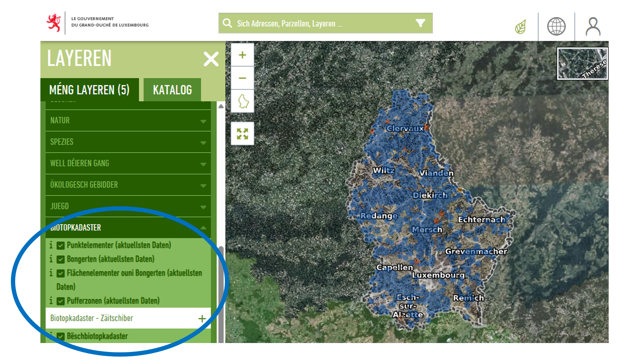Click the green leaf theme icon
The image size is (625, 364).
coord(521,27)
